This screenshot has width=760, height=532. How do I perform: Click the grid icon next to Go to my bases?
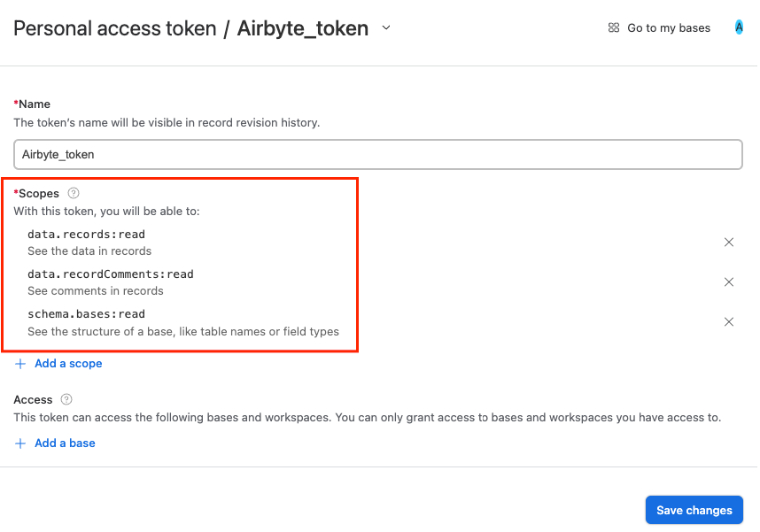(614, 28)
